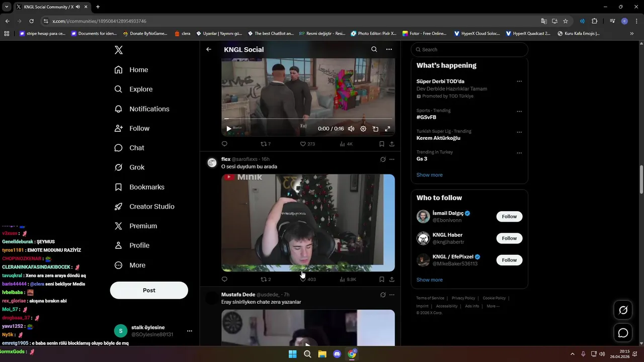644x362 pixels.
Task: Open Premium in sidebar
Action: [136, 226]
